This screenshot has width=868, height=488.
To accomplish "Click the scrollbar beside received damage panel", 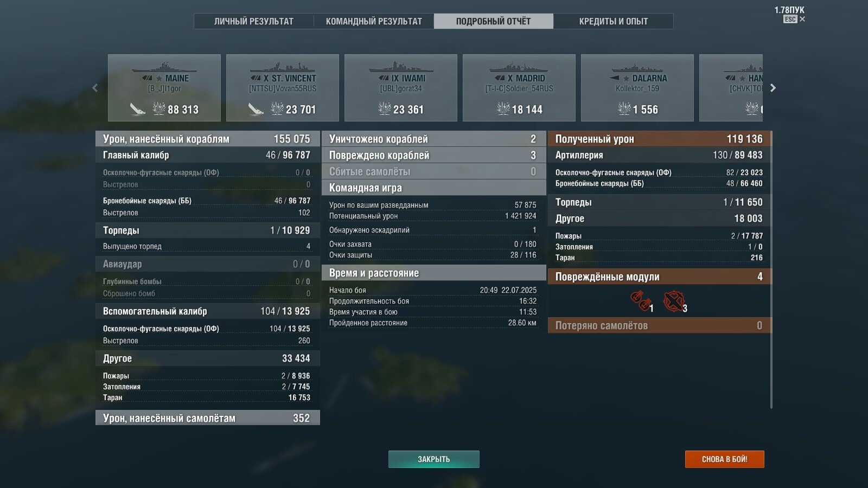I will (x=771, y=269).
